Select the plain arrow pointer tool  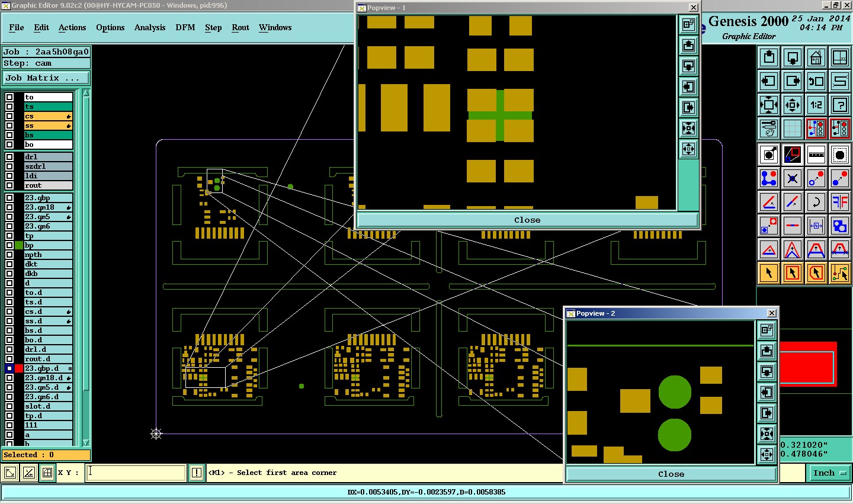pos(769,273)
